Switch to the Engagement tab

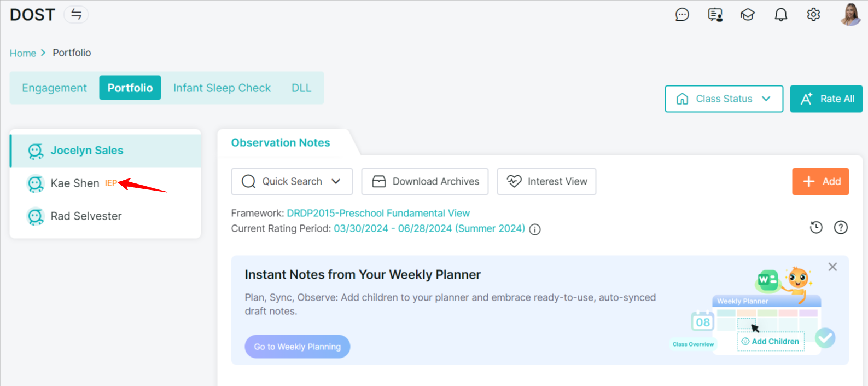point(54,88)
